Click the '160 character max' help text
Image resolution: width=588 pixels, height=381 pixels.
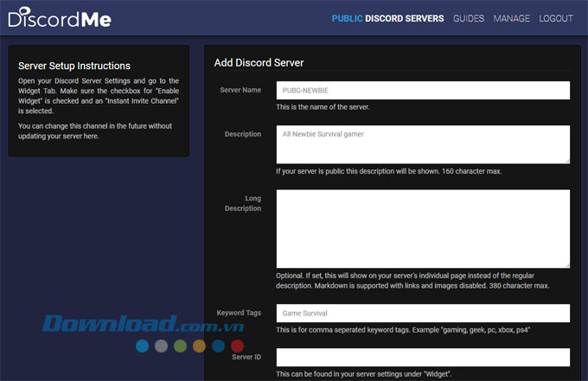[389, 171]
